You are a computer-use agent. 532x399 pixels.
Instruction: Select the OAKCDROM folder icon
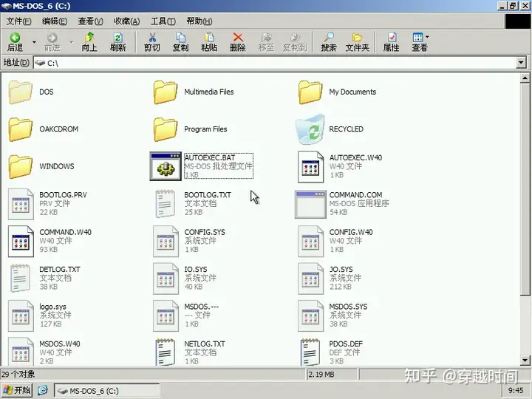(21, 129)
